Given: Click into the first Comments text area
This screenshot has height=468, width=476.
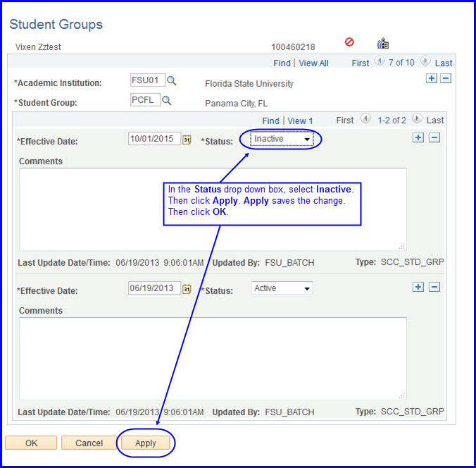Looking at the screenshot, I should click(x=212, y=209).
